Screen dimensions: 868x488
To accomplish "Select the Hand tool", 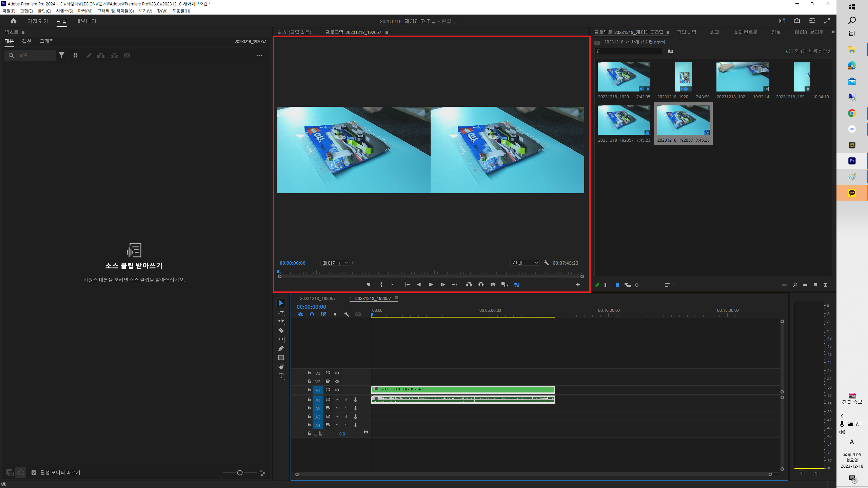I will [x=281, y=367].
